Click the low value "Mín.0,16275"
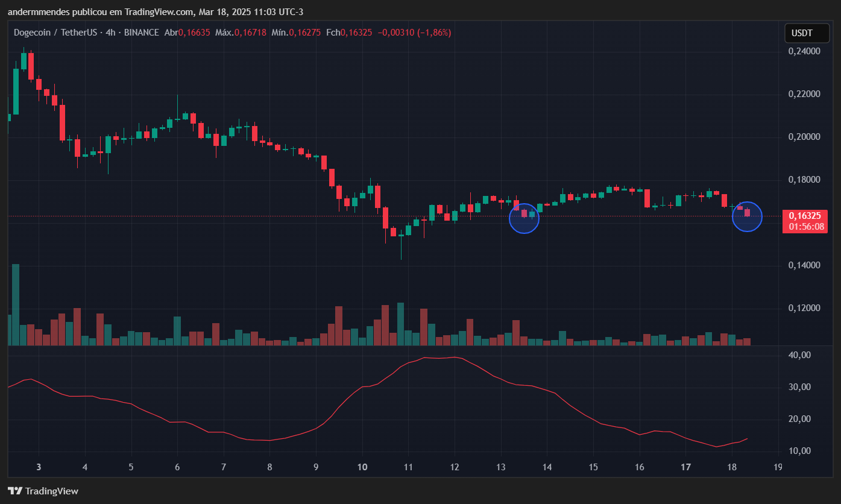841x504 pixels. click(x=297, y=33)
